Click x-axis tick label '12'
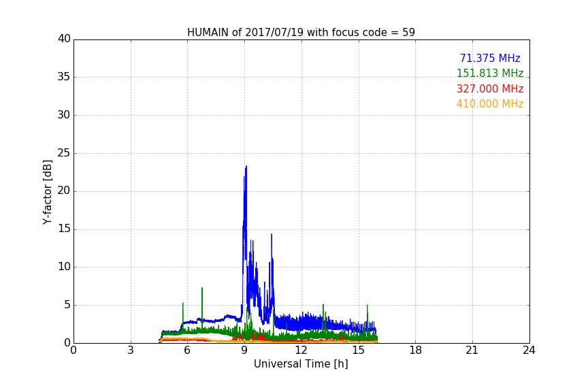588x392 pixels. click(301, 350)
